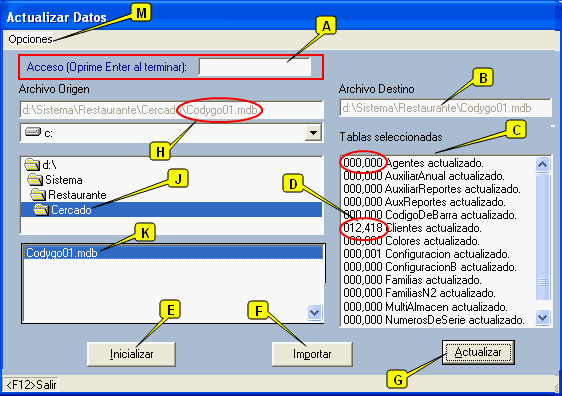The image size is (562, 396).
Task: Select 'CodigoDeBarra actualizado.' row
Action: pos(437,215)
